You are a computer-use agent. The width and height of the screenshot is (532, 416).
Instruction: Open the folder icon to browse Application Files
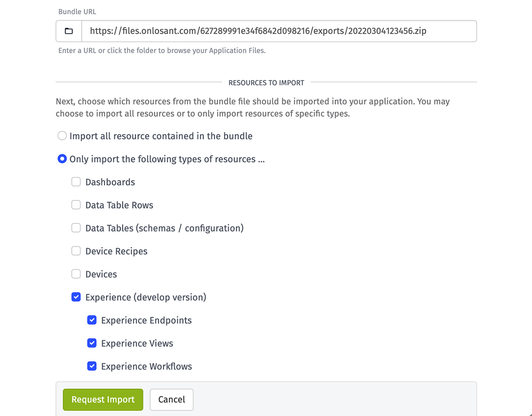pyautogui.click(x=68, y=31)
